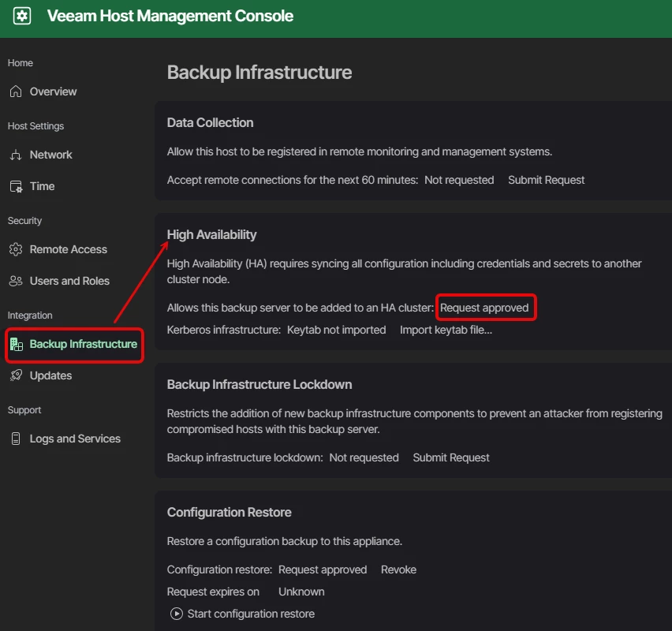Click the Network icon in sidebar
672x631 pixels.
tap(16, 155)
